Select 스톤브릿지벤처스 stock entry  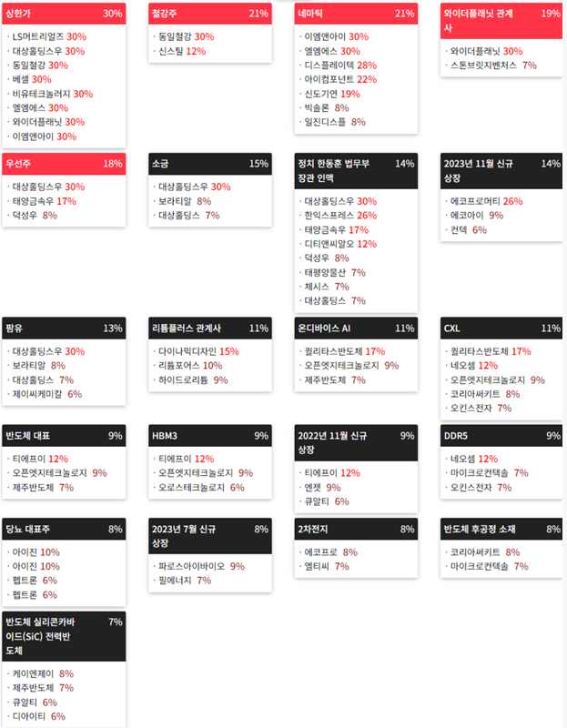[x=483, y=66]
